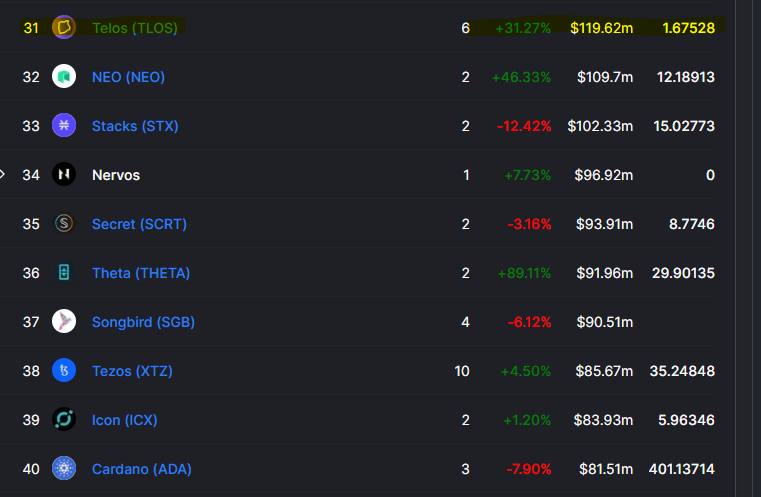Screen dimensions: 761x497
Task: Click Telos ratio value 1.67528
Action: pyautogui.click(x=689, y=28)
